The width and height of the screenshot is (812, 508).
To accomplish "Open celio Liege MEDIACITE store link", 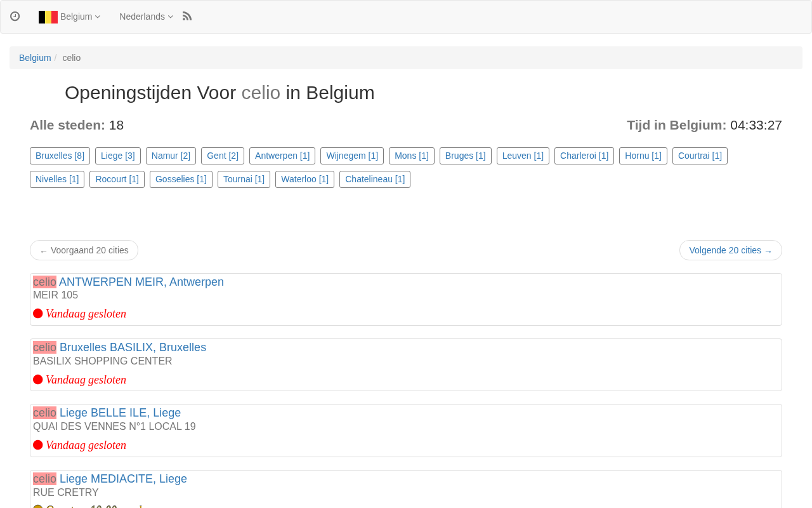I will pyautogui.click(x=110, y=479).
